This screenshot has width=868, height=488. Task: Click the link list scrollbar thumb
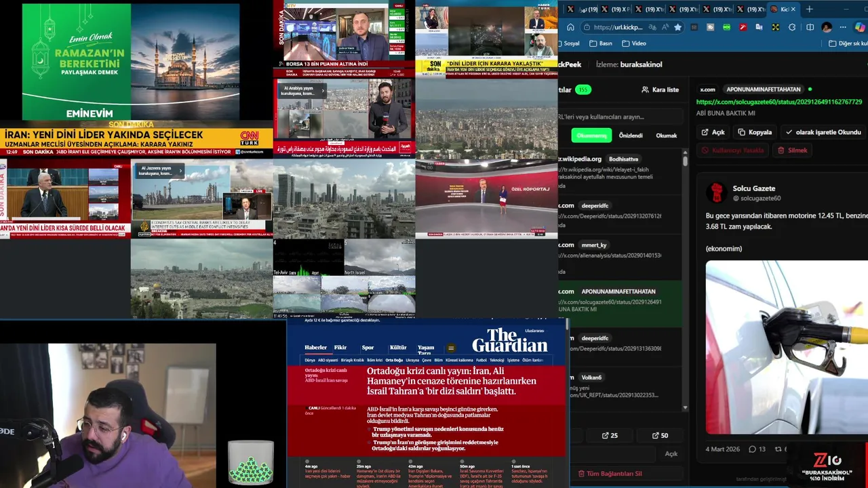pyautogui.click(x=685, y=161)
